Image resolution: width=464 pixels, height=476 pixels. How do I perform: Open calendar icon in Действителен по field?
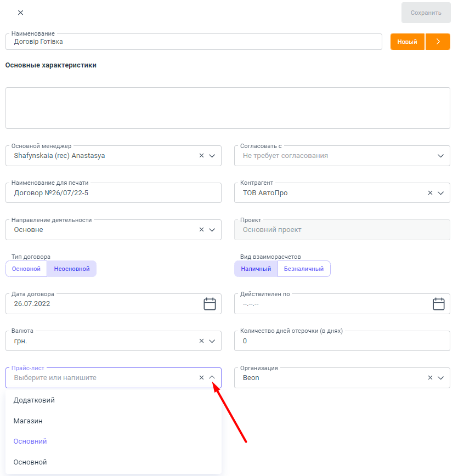(x=438, y=304)
